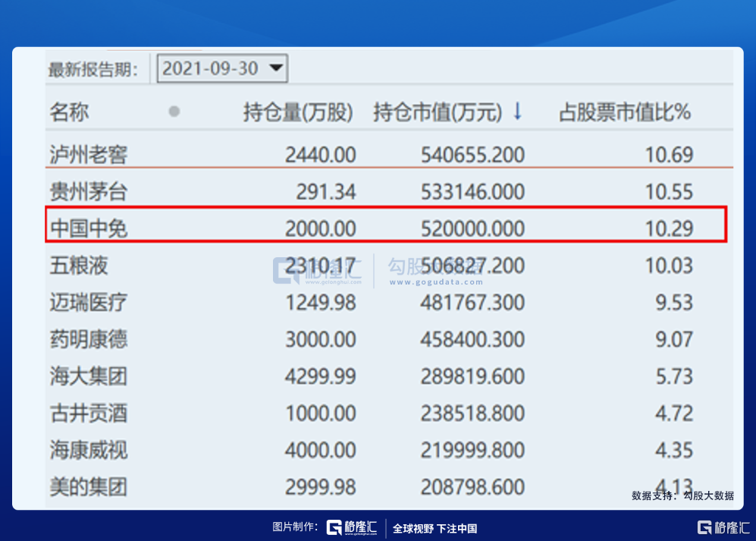Click the holding value 291.34
Viewport: 756px width, 541px height.
pyautogui.click(x=326, y=192)
